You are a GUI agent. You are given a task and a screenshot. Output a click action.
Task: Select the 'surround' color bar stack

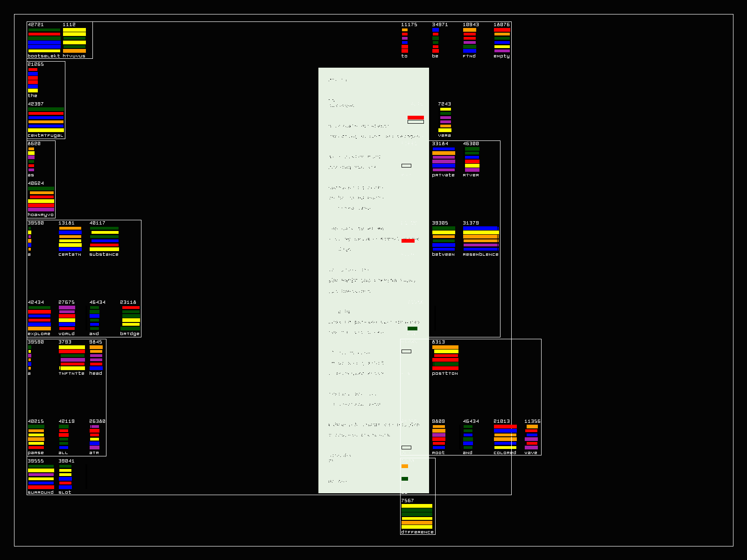41,476
